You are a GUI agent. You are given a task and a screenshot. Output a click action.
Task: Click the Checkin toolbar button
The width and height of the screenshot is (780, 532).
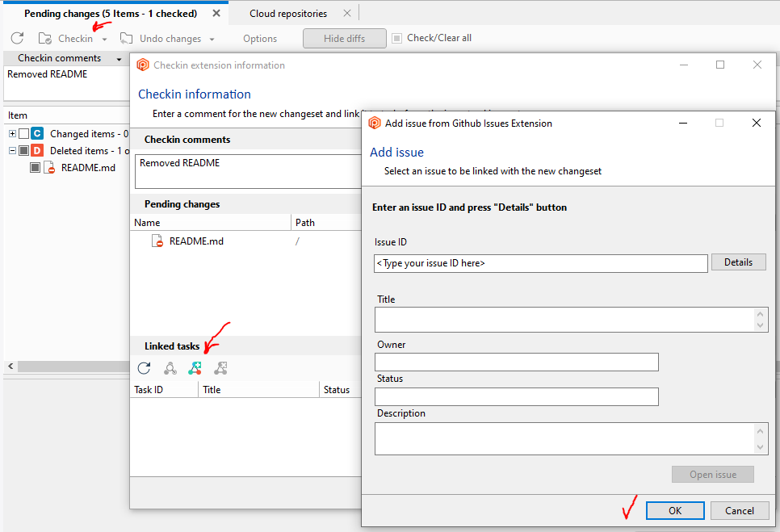65,38
